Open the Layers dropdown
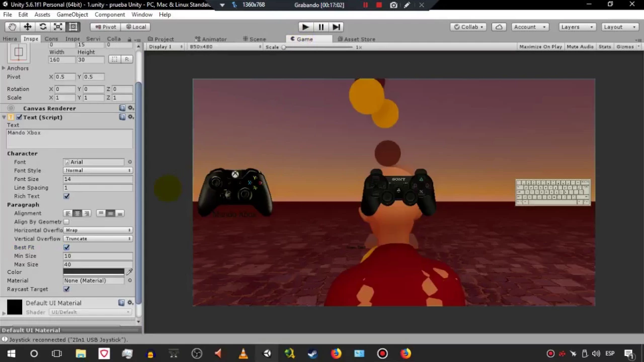This screenshot has width=644, height=362. [x=577, y=27]
